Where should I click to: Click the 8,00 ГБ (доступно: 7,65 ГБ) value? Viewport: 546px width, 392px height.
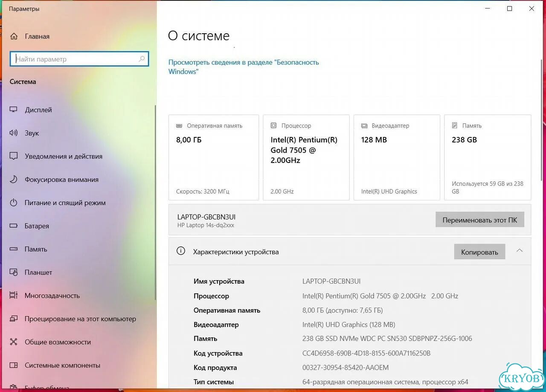(x=343, y=310)
